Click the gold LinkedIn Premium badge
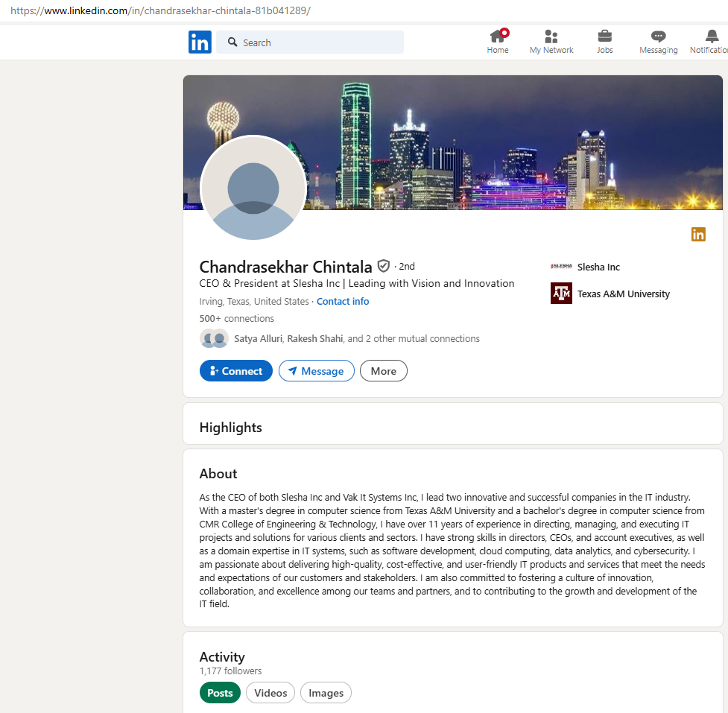Image resolution: width=728 pixels, height=713 pixels. 698,235
